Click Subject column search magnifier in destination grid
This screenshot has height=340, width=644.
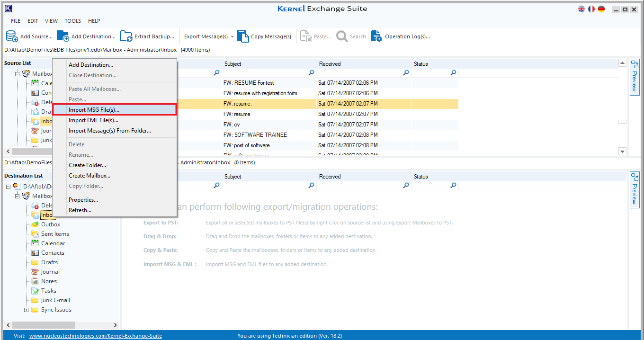311,186
